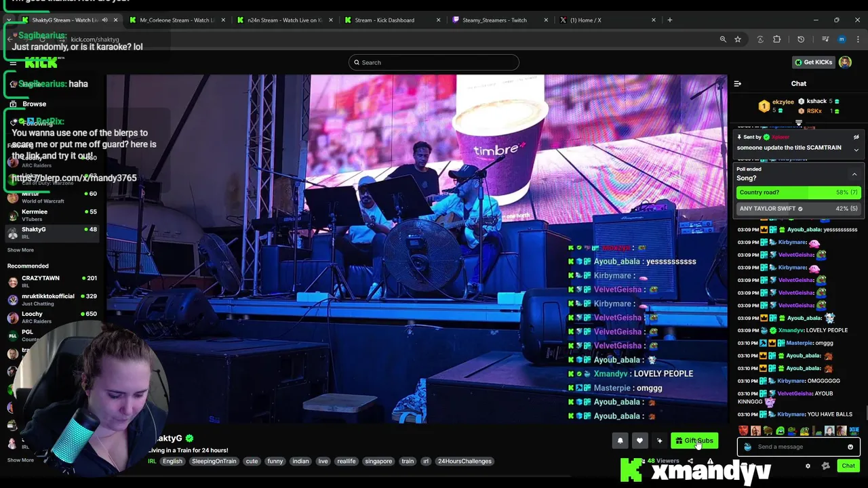This screenshot has height=488, width=868.
Task: Click the Mirtur channel in sidebar
Action: [x=53, y=197]
